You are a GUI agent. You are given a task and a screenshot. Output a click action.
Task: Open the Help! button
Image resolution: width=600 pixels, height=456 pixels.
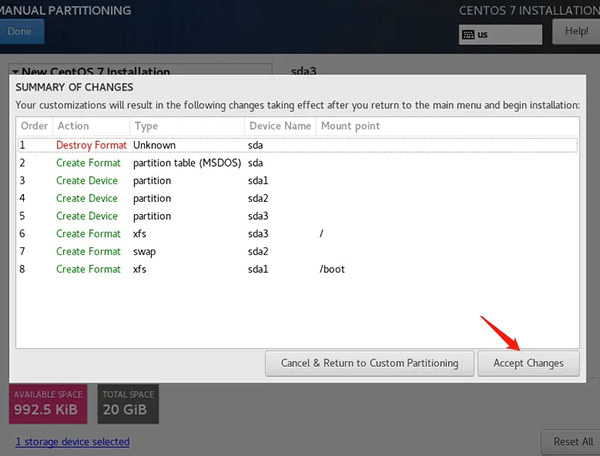click(576, 31)
